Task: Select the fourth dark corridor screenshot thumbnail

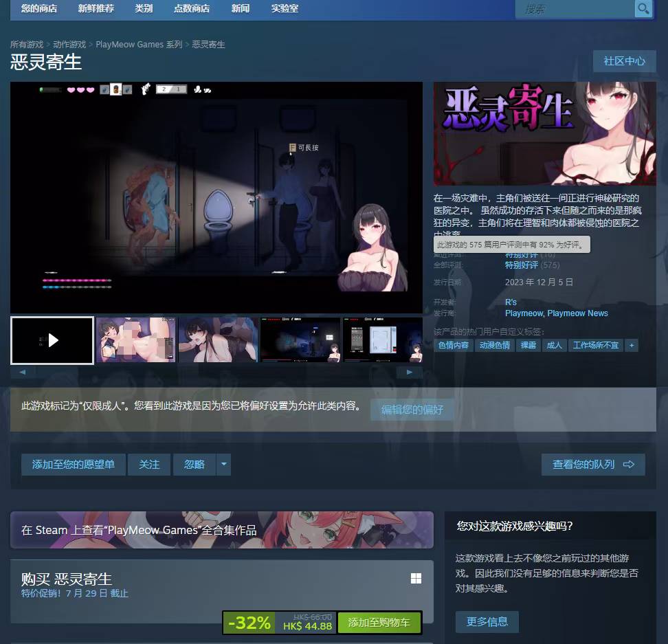Action: (x=300, y=340)
